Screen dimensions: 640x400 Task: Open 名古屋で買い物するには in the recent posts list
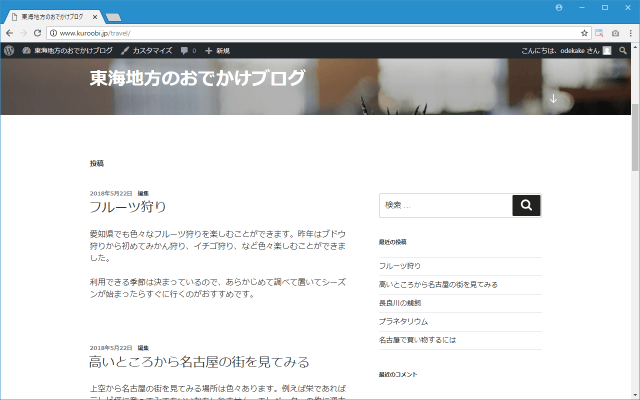click(418, 340)
